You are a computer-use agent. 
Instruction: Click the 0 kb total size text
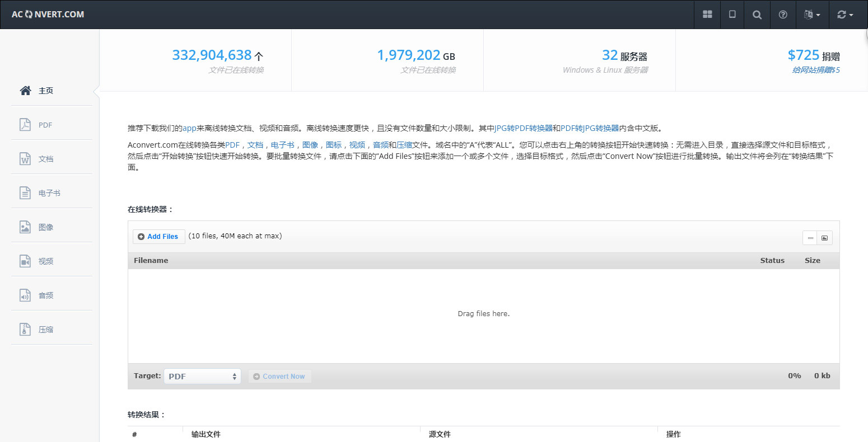(822, 376)
